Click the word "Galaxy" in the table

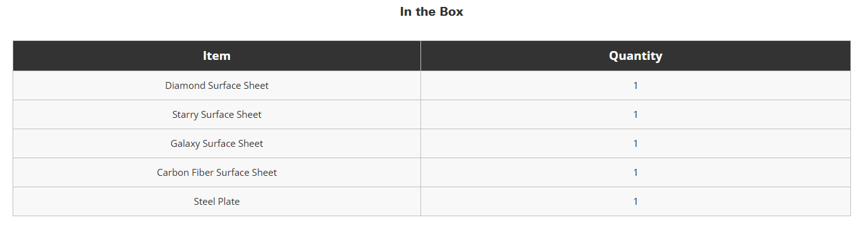(x=185, y=144)
